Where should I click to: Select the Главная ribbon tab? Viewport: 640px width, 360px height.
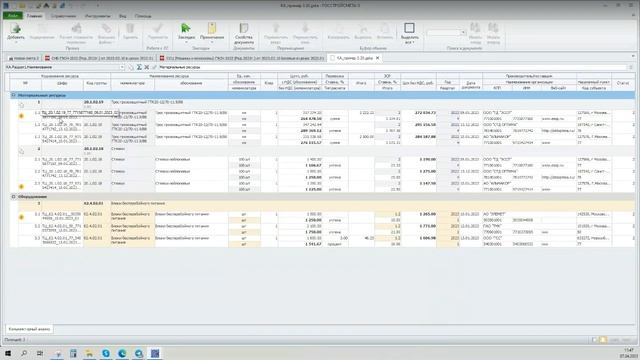(34, 16)
